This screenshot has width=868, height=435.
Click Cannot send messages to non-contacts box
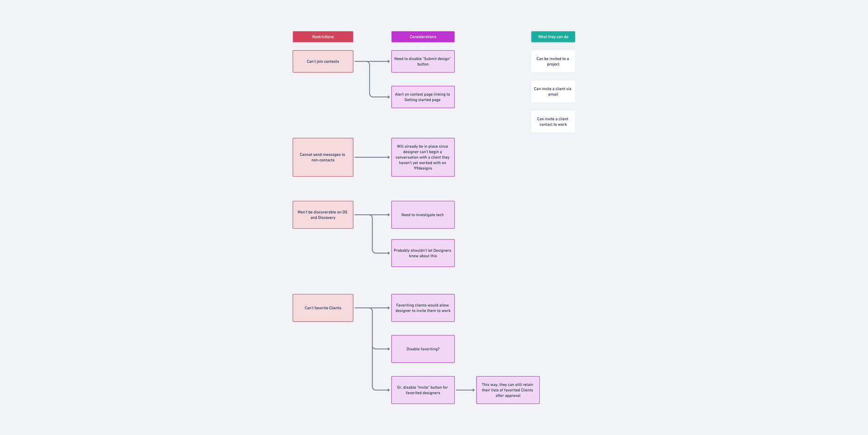323,157
